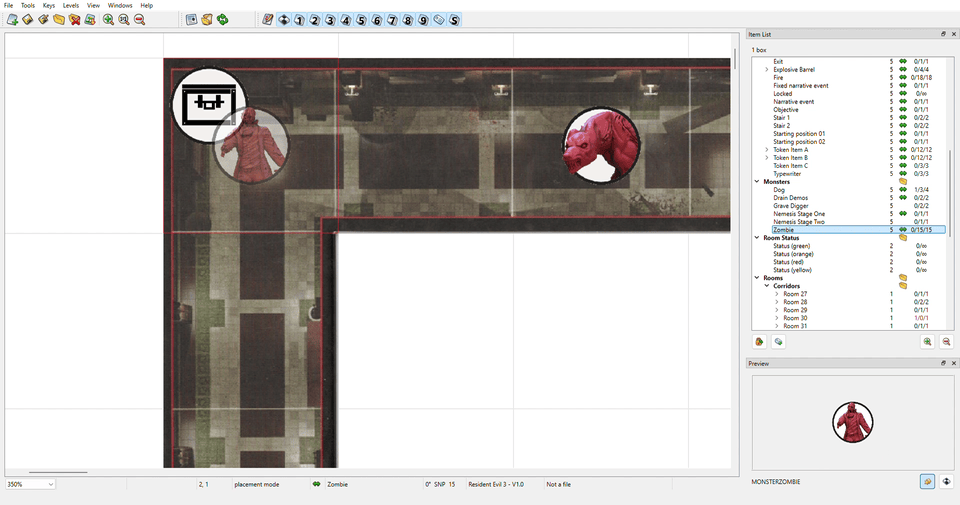The image size is (960, 505).
Task: Toggle level 3 visibility button
Action: (330, 20)
